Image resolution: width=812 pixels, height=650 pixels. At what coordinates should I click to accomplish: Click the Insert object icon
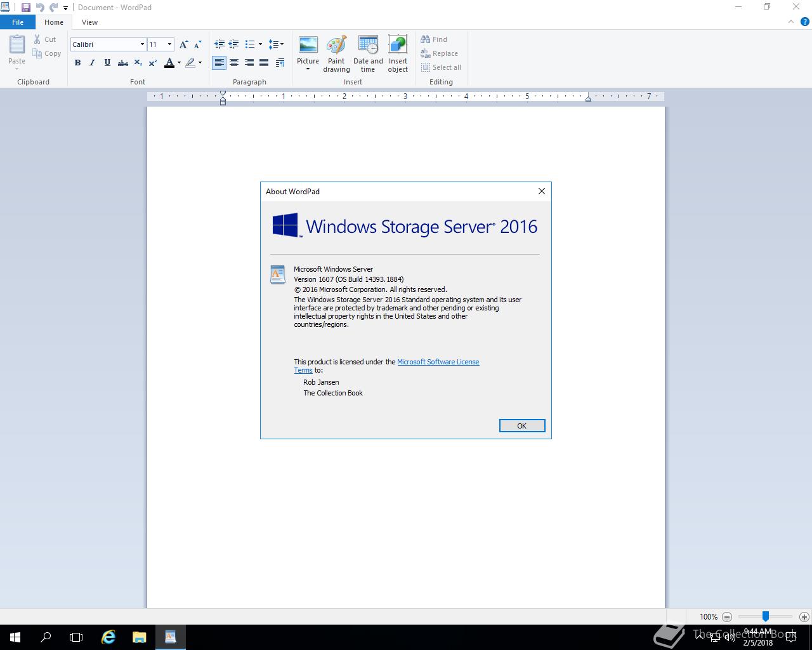(x=398, y=46)
